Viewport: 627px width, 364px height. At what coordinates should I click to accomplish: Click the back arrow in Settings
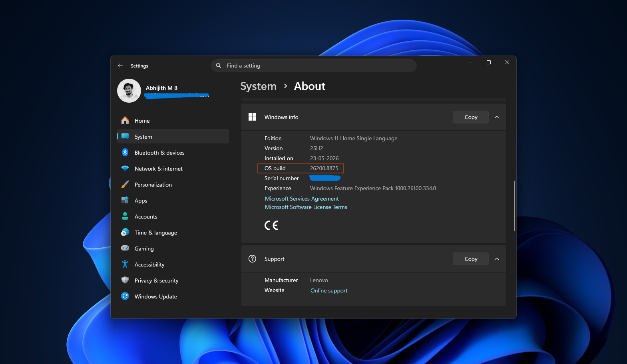120,66
